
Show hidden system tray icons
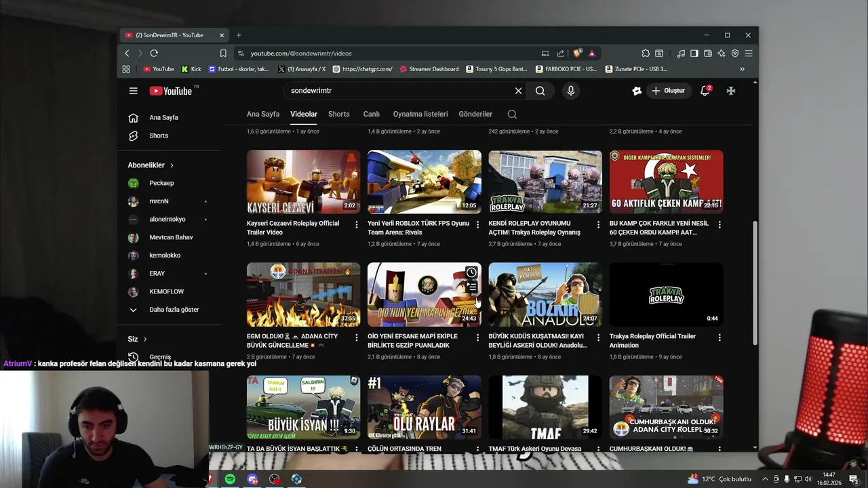click(765, 479)
